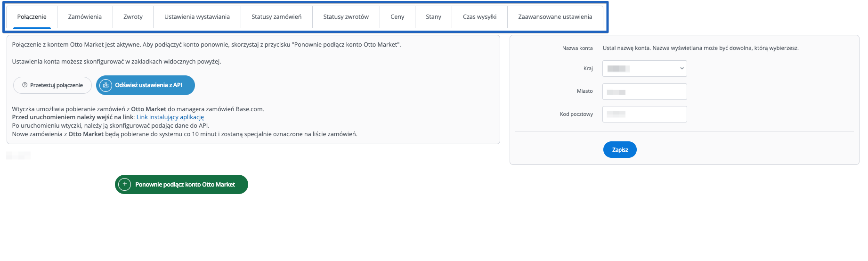Image resolution: width=868 pixels, height=261 pixels.
Task: Open the Kraj country dropdown
Action: click(644, 68)
